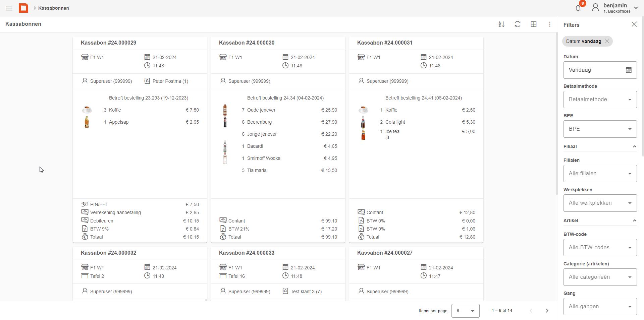Click the sort A-Z icon

point(501,24)
